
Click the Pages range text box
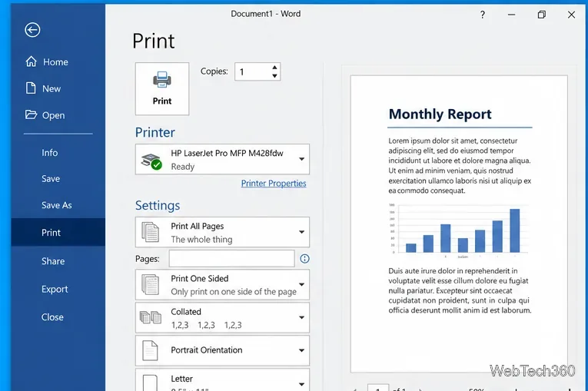point(232,259)
